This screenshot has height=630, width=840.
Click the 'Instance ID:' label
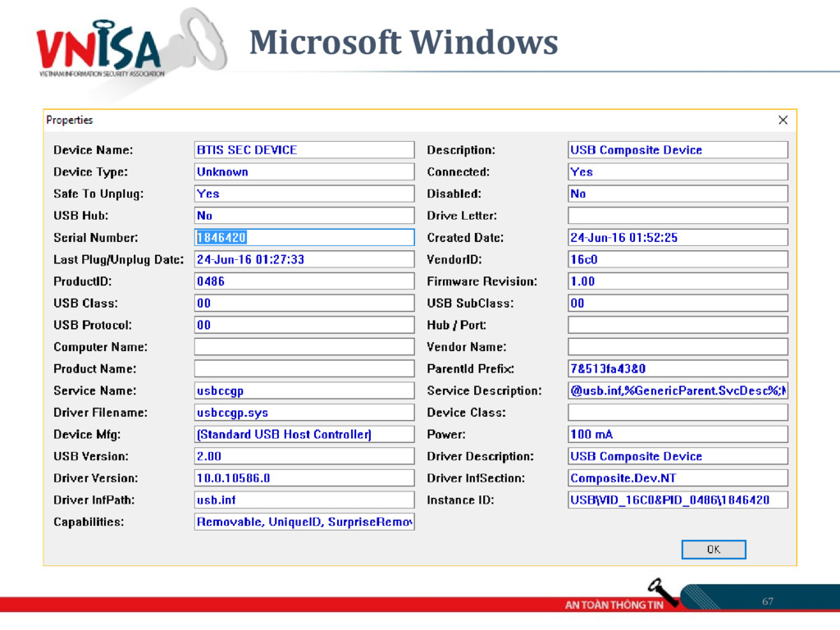(x=460, y=500)
